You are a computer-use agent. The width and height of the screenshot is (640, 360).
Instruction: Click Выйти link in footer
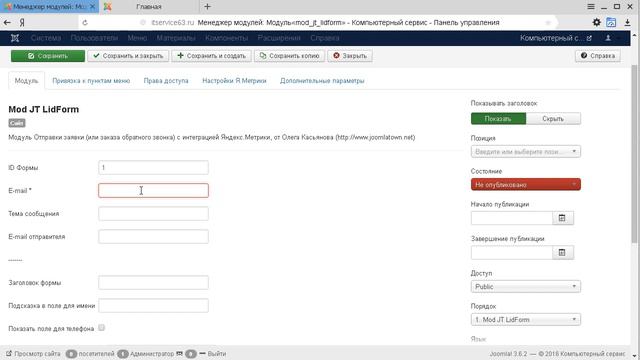(x=217, y=353)
